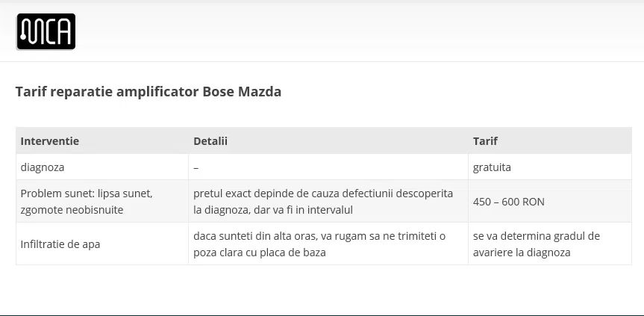The width and height of the screenshot is (644, 316).
Task: Click the dash cell in the diagnoza row
Action: coord(196,167)
